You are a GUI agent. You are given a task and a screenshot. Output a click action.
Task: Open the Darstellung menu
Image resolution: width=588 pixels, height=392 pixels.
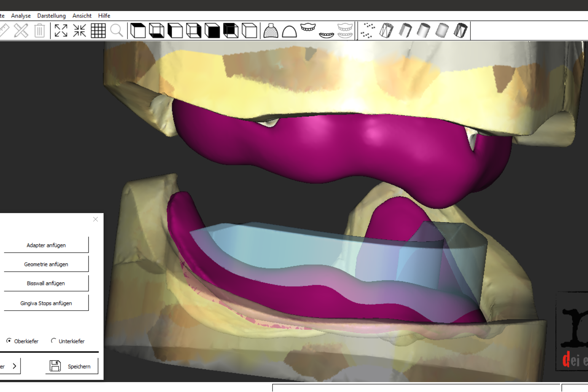[51, 16]
